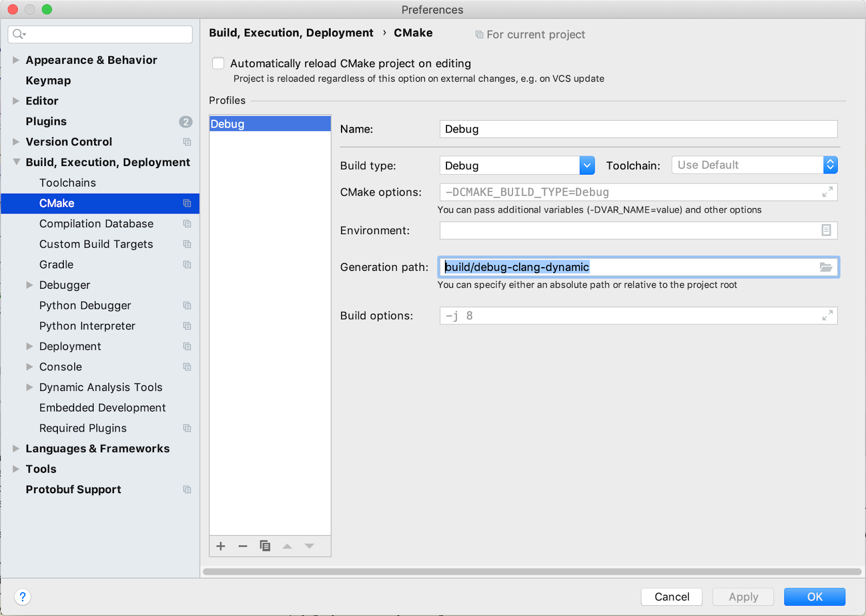Browse for a Generation path folder
Viewport: 866px width, 616px height.
(825, 267)
